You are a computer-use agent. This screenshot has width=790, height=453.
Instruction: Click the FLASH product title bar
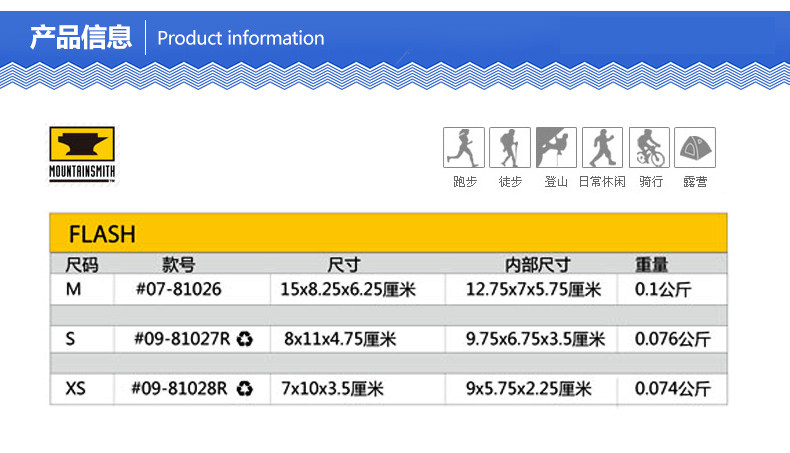388,233
